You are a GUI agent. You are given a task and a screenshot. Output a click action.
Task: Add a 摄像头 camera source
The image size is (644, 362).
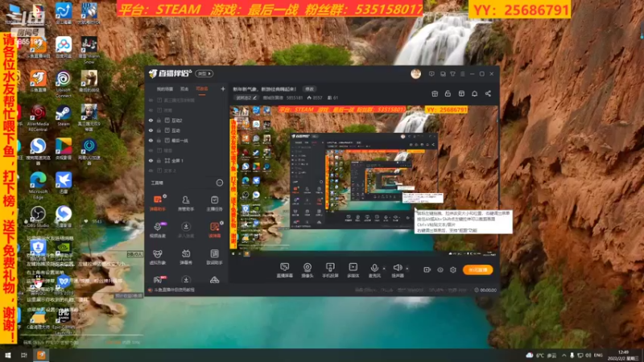(308, 270)
